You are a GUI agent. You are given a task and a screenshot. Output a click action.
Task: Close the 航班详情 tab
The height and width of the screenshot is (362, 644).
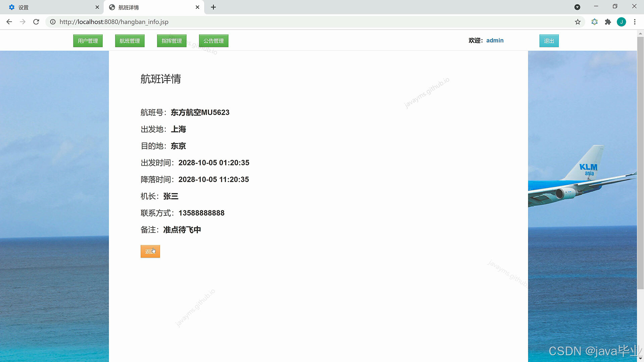(x=198, y=7)
